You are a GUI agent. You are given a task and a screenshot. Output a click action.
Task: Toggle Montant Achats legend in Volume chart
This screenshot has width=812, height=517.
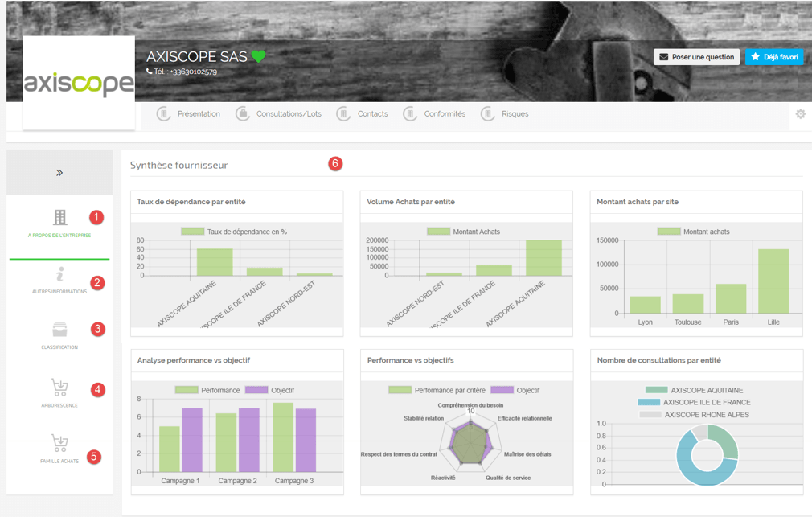click(463, 232)
